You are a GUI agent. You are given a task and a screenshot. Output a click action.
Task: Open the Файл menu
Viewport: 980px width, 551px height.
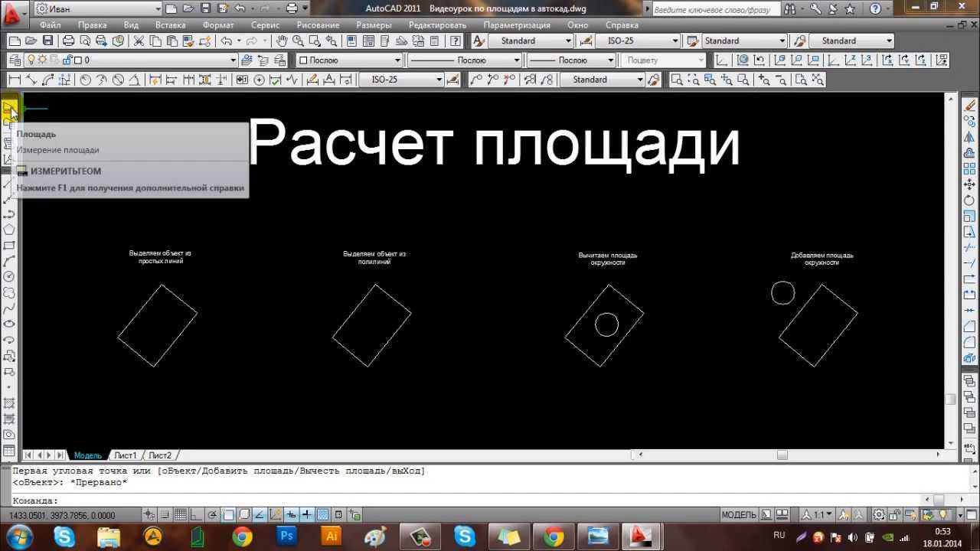[50, 25]
